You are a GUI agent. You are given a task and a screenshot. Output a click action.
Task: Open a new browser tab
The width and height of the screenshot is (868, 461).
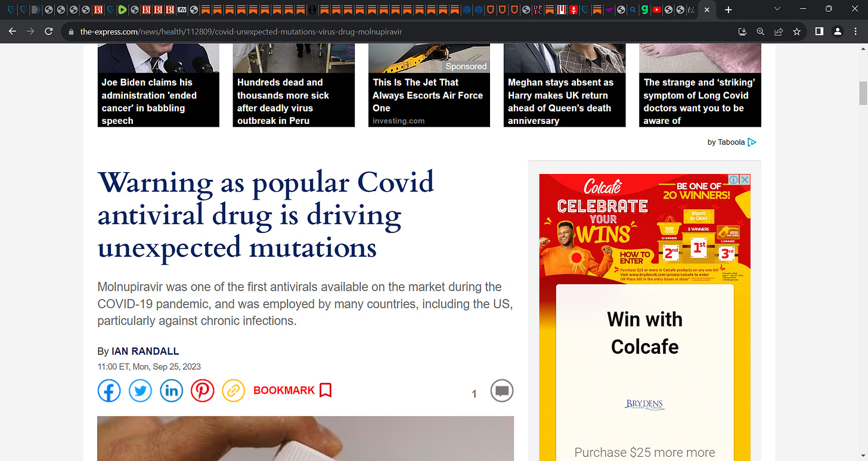click(728, 10)
